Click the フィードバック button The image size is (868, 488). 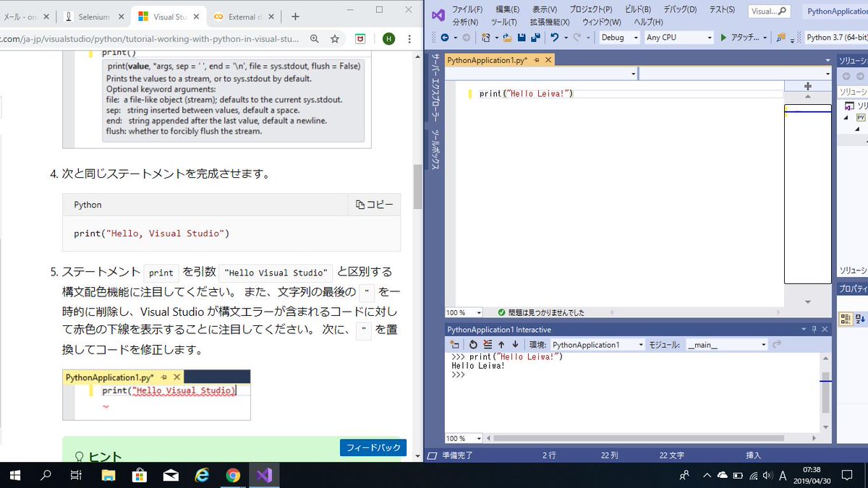click(373, 448)
